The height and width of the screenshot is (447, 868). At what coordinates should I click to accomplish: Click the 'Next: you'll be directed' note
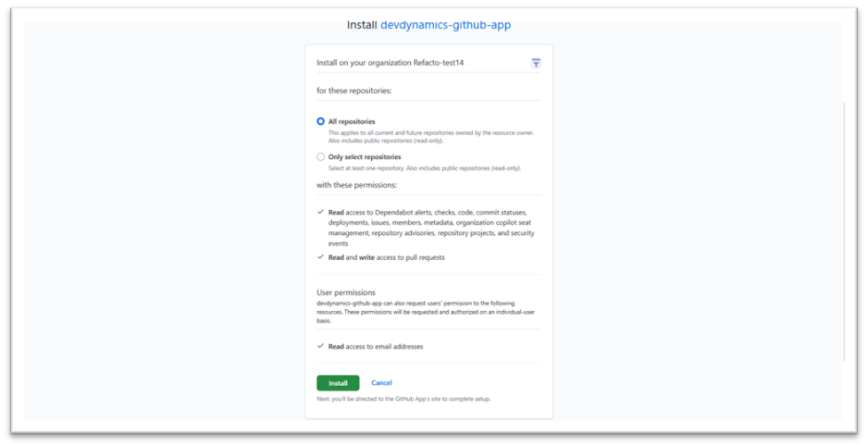coord(403,399)
